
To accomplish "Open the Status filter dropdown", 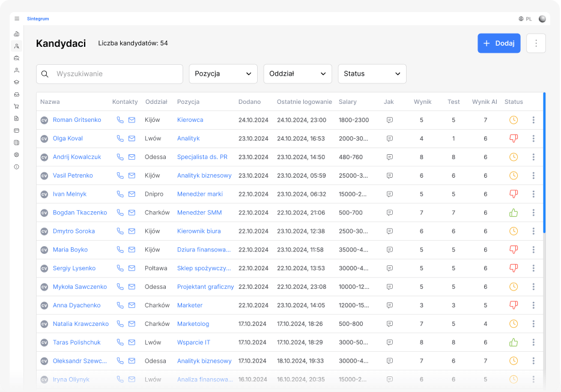I will point(372,74).
